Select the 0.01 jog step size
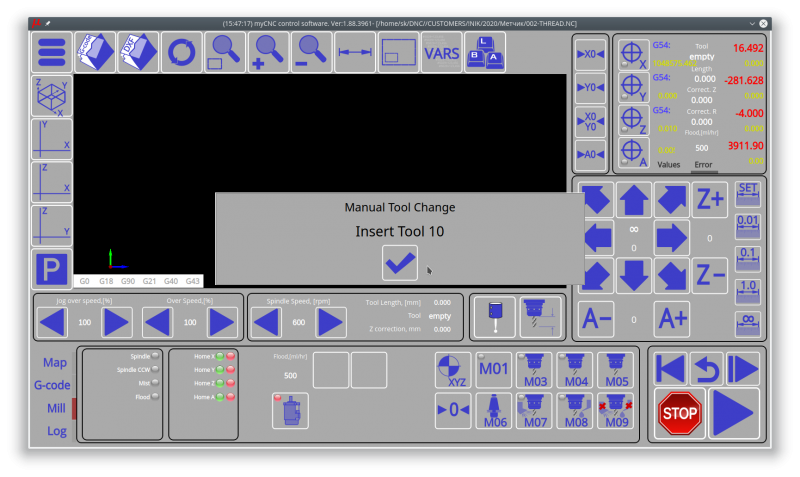Screen dimensions: 800x477 click(x=747, y=226)
